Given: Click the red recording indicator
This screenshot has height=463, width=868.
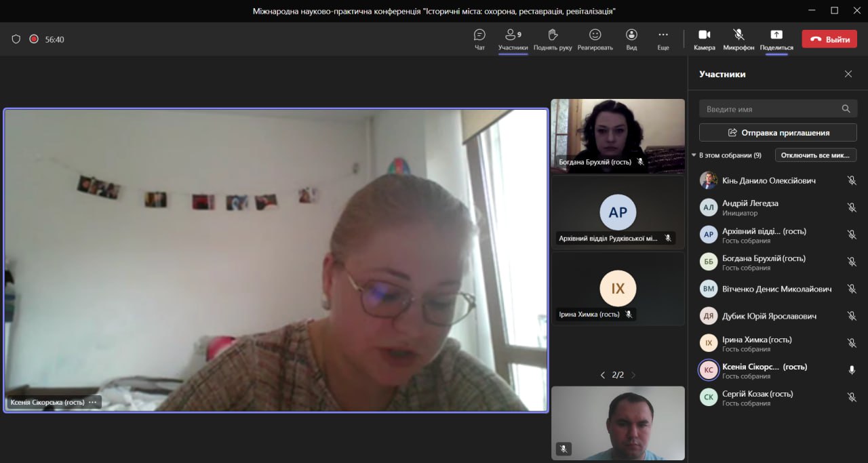Looking at the screenshot, I should tap(34, 39).
